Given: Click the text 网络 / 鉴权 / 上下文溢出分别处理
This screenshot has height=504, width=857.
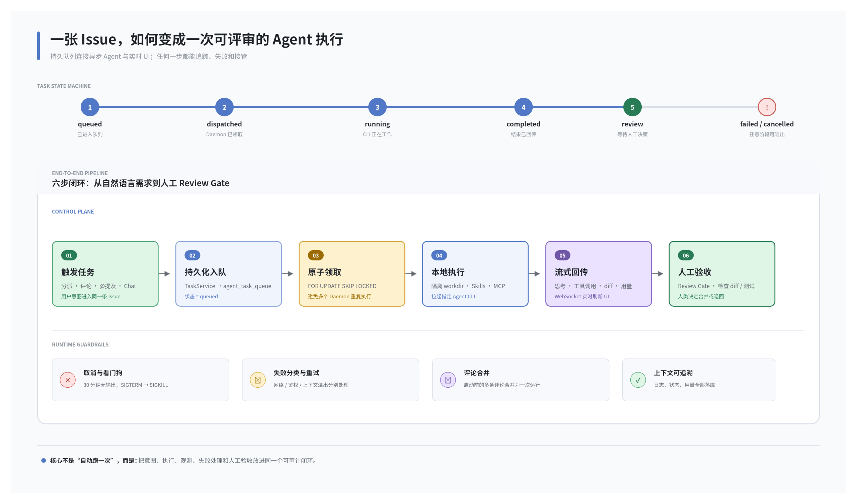Looking at the screenshot, I should click(311, 385).
